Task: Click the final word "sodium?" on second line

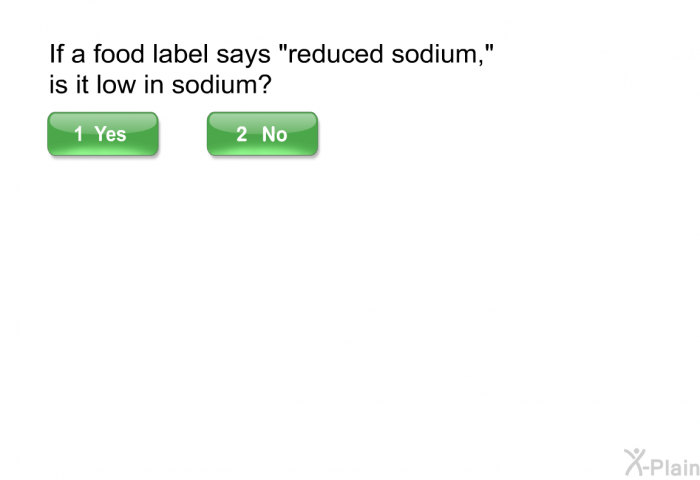Action: (x=220, y=87)
